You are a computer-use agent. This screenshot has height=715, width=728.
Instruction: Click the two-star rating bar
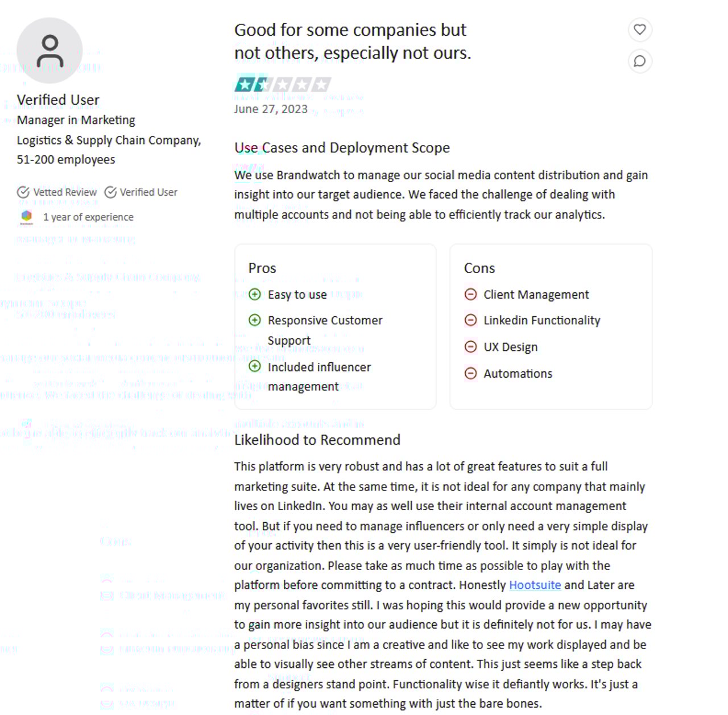(x=283, y=85)
